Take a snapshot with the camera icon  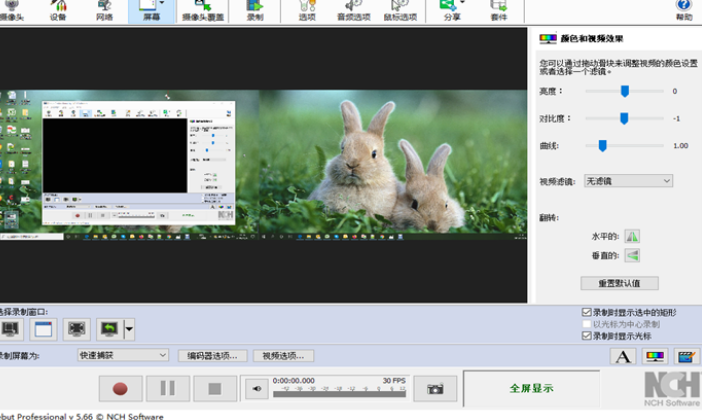pyautogui.click(x=435, y=389)
